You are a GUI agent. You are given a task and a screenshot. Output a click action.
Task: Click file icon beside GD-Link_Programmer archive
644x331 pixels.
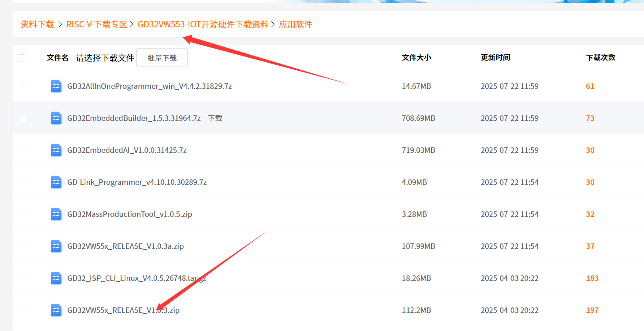56,182
